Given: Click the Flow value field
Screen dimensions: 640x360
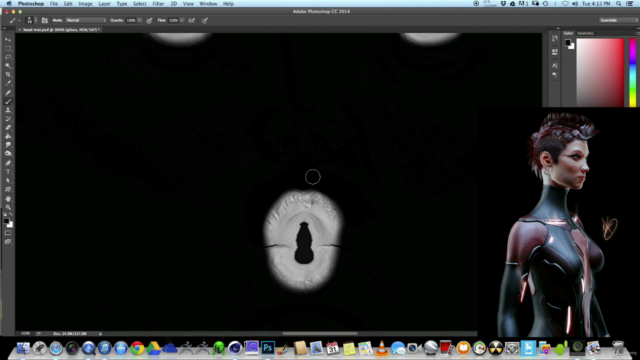Looking at the screenshot, I should coord(173,20).
